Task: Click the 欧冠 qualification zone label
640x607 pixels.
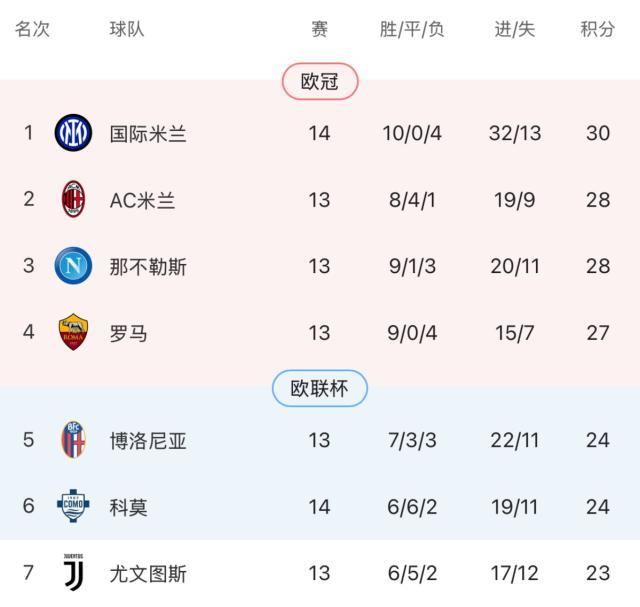Action: (x=320, y=82)
